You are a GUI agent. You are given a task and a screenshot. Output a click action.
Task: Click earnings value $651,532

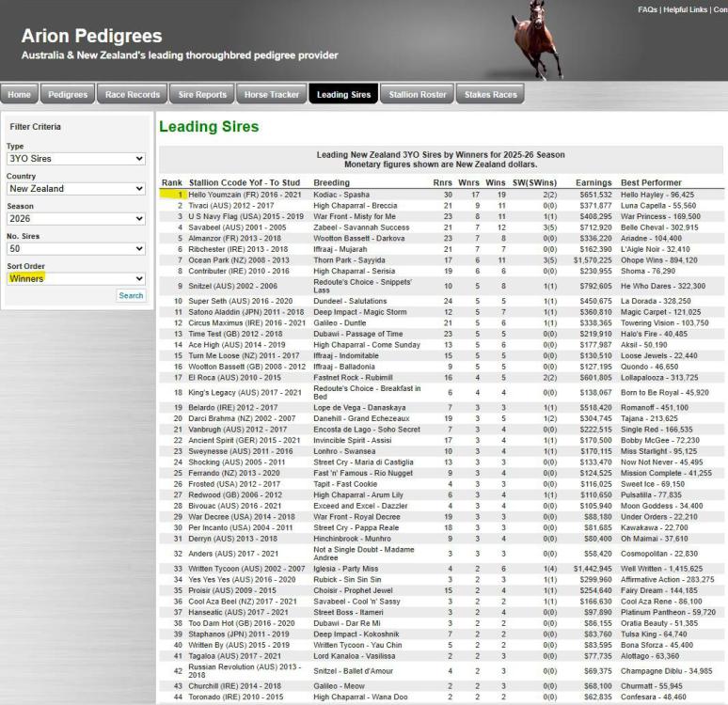point(595,195)
